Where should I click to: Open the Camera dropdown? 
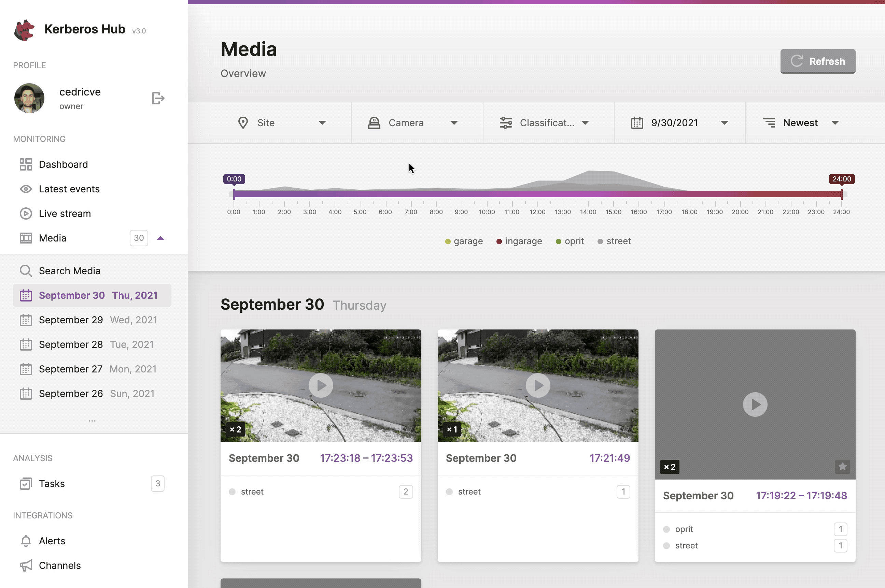415,123
